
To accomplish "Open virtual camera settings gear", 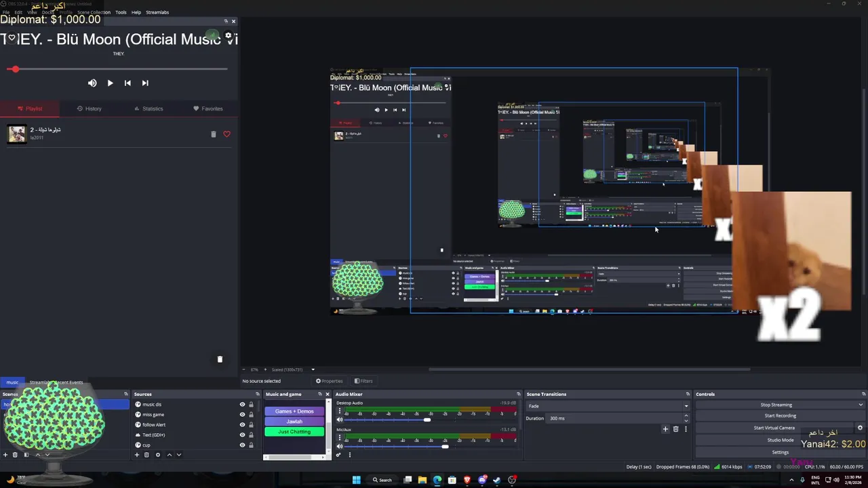I will [860, 428].
